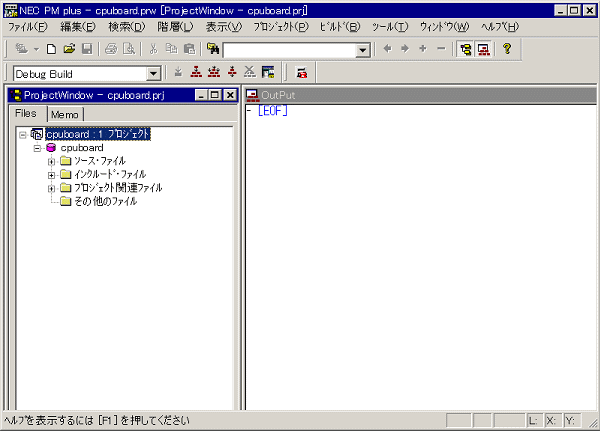
Task: Open the 表示(V) menu
Action: (x=224, y=27)
